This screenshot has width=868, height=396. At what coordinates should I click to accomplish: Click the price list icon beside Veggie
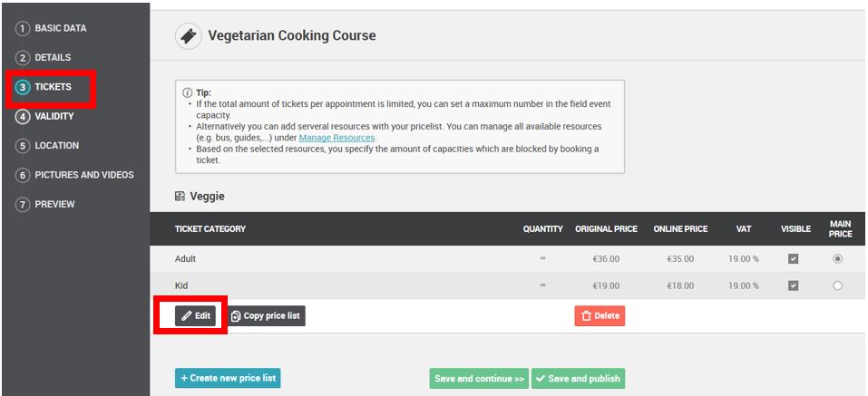180,197
